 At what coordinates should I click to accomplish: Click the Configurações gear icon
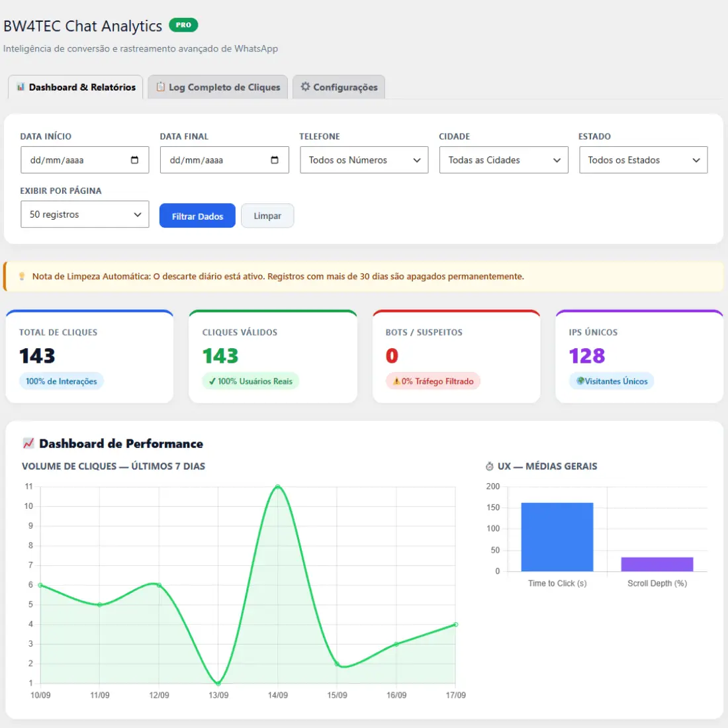(x=305, y=87)
